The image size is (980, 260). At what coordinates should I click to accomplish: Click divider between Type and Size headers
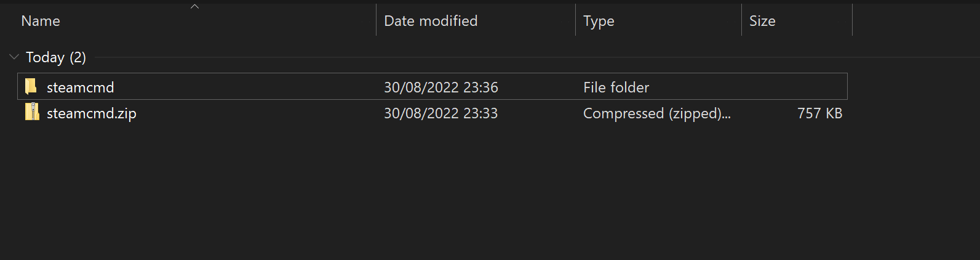741,20
